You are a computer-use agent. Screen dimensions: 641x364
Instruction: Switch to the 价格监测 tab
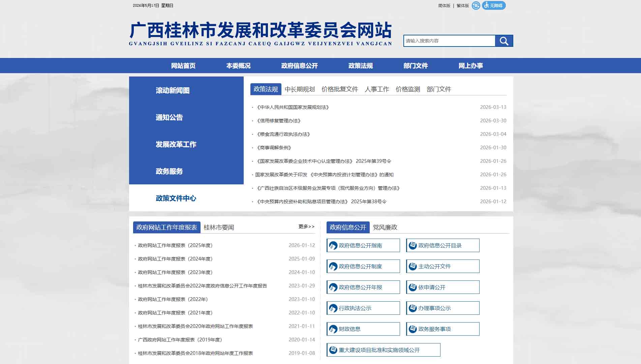[408, 89]
